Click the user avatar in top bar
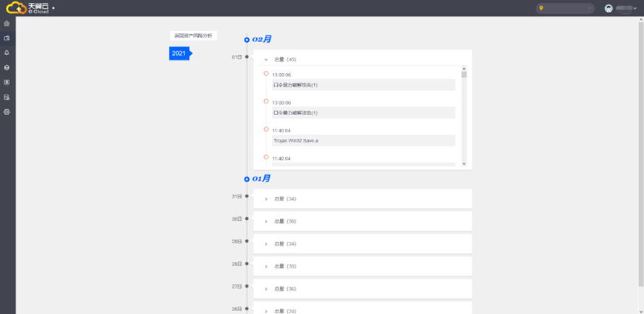 point(609,9)
